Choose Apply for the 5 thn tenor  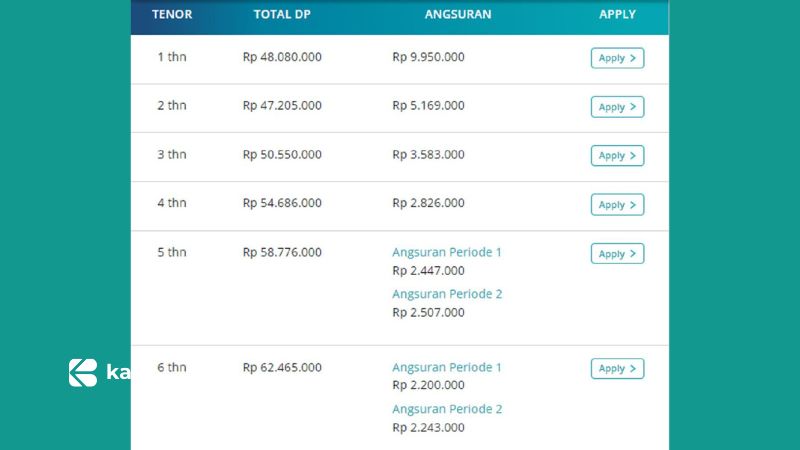617,254
